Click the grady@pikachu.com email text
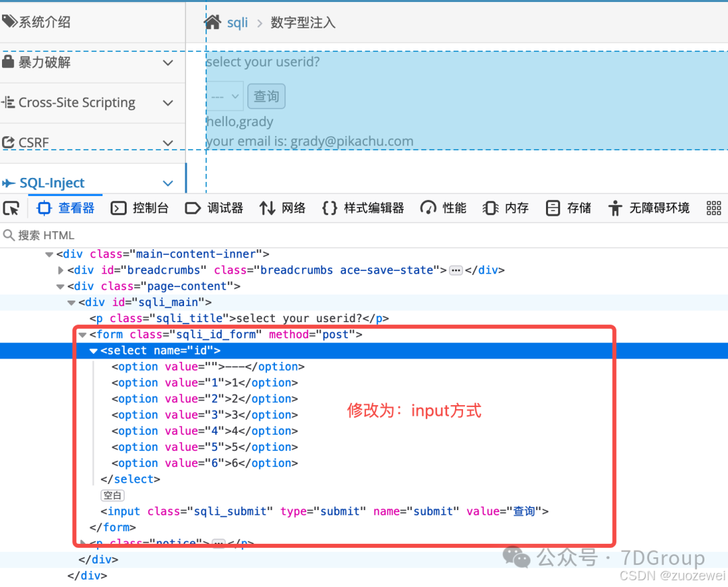 click(352, 141)
